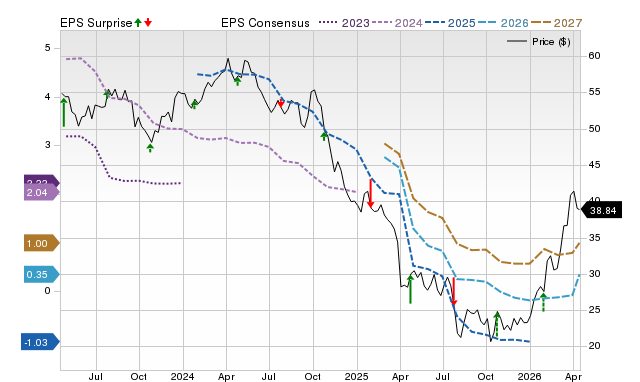Click the green surprise arrow near the Apr 2024 peak
Image resolution: width=640 pixels, height=382 pixels.
tap(238, 81)
